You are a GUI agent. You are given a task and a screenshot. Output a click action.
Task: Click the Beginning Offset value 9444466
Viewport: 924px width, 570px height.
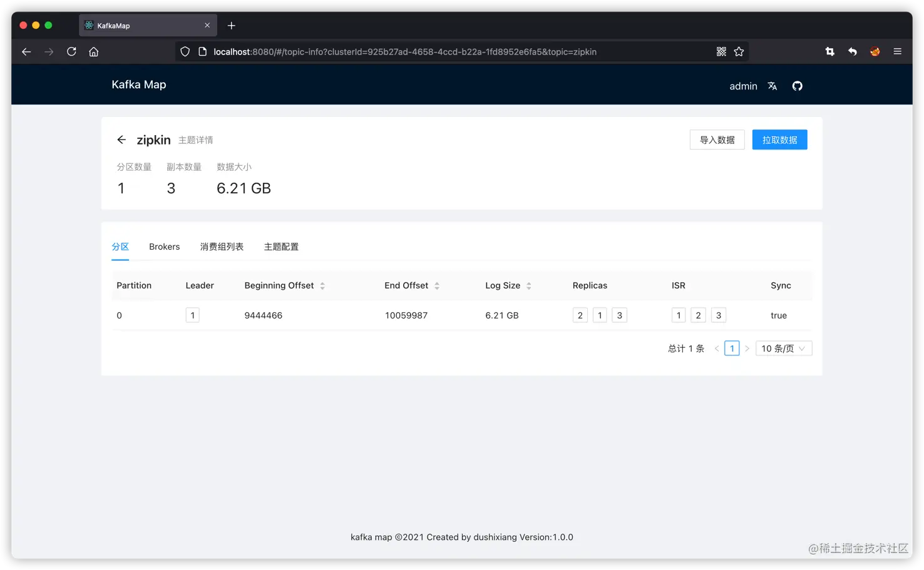[x=264, y=315]
